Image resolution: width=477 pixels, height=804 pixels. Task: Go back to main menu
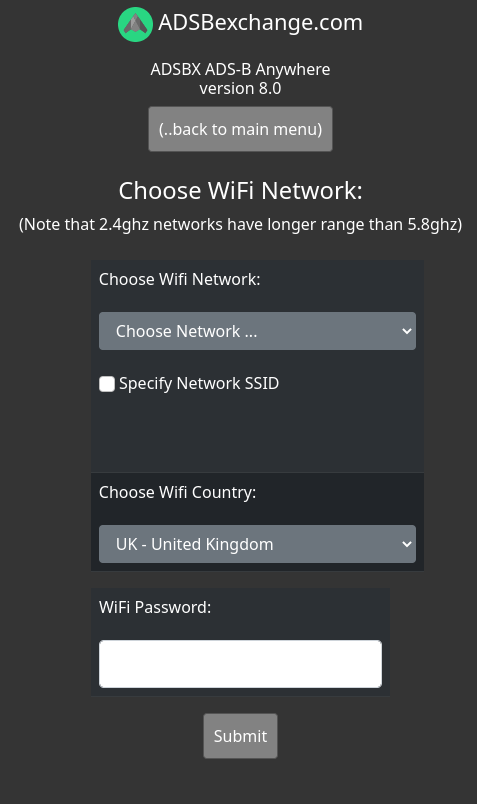241,129
